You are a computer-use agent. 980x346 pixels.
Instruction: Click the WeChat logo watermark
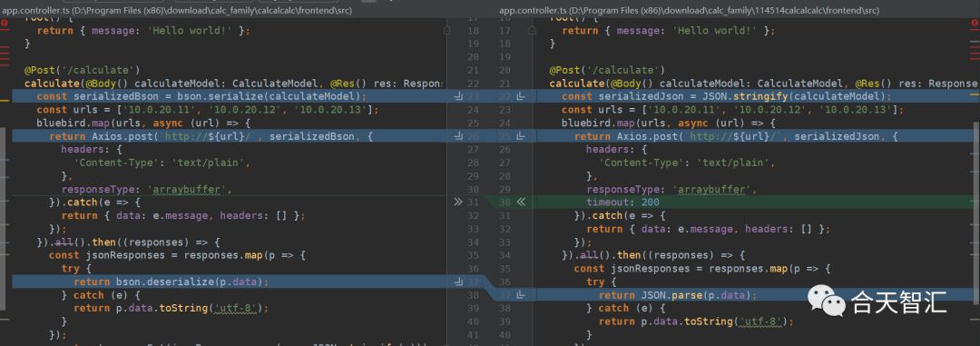827,301
